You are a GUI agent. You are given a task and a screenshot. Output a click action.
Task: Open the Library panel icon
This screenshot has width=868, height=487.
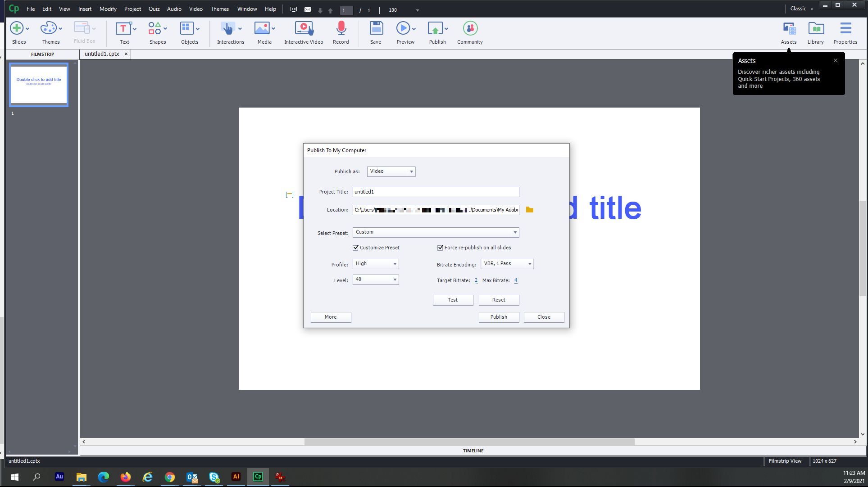815,28
